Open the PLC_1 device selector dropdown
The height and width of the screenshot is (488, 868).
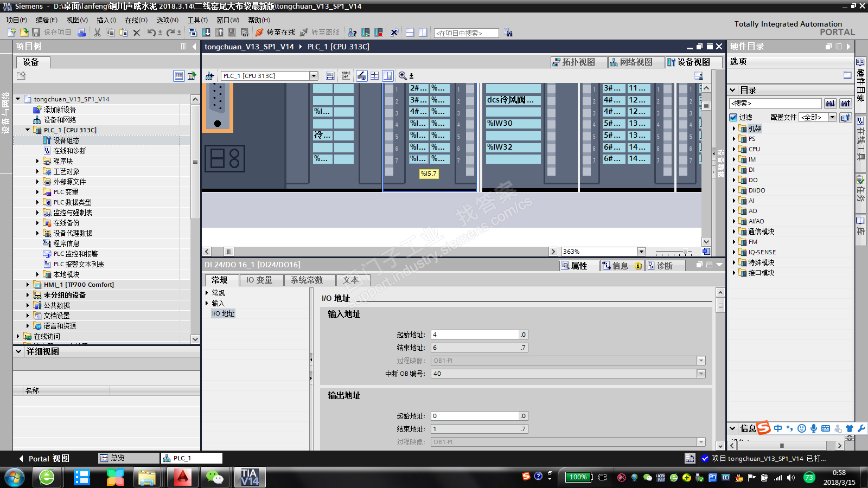pos(314,76)
